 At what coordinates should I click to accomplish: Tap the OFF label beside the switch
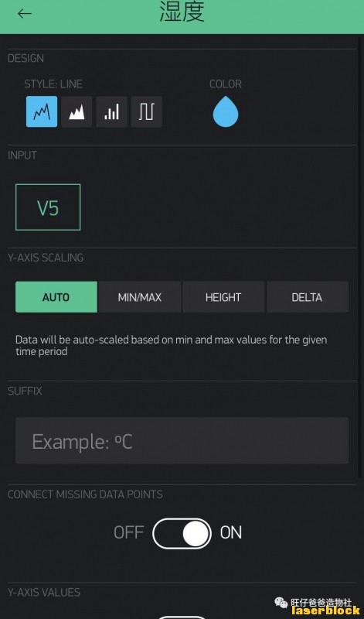coord(128,533)
